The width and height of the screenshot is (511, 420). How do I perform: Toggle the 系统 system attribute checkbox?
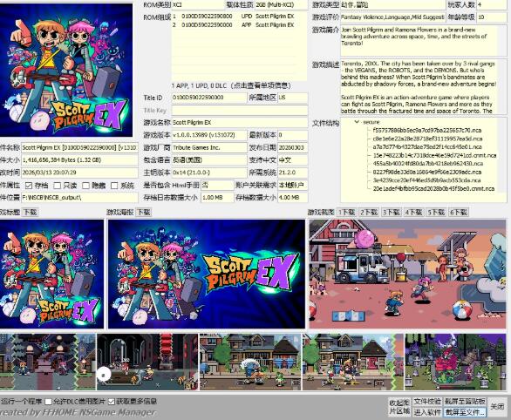[114, 186]
